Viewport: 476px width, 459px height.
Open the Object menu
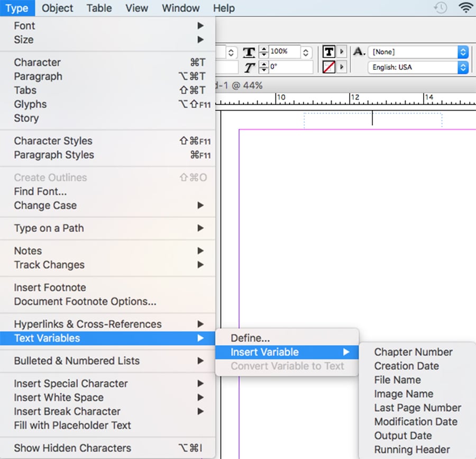coord(58,8)
